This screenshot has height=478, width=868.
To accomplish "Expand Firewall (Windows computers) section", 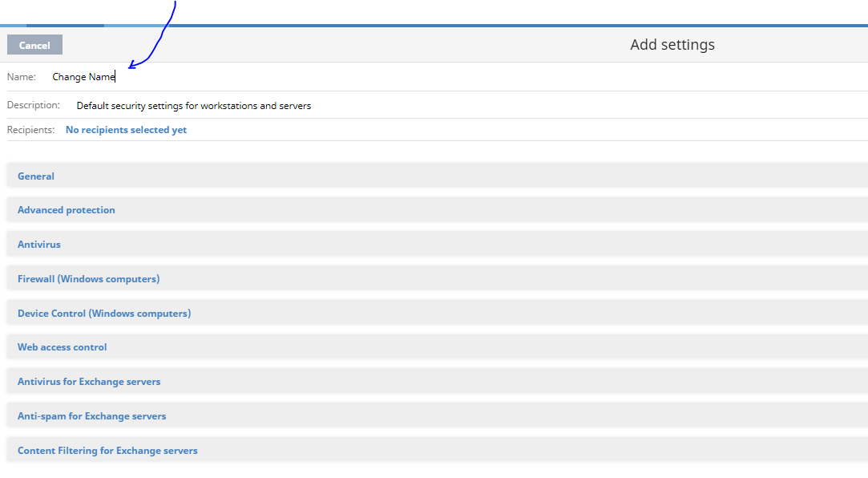I will click(437, 278).
